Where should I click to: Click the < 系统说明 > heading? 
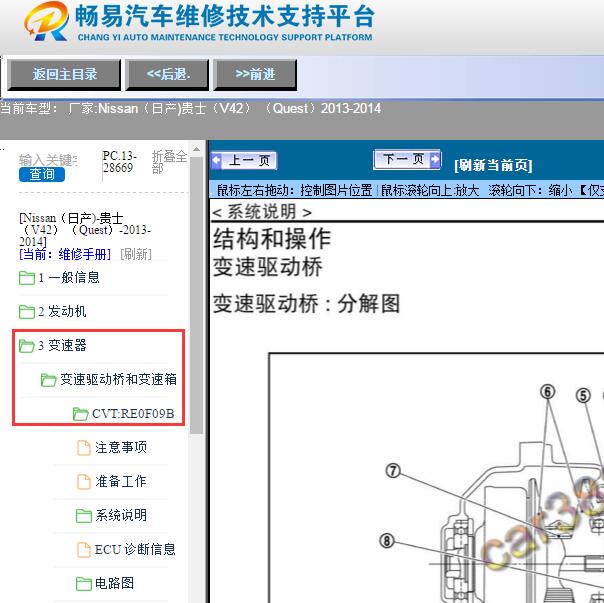pos(262,212)
